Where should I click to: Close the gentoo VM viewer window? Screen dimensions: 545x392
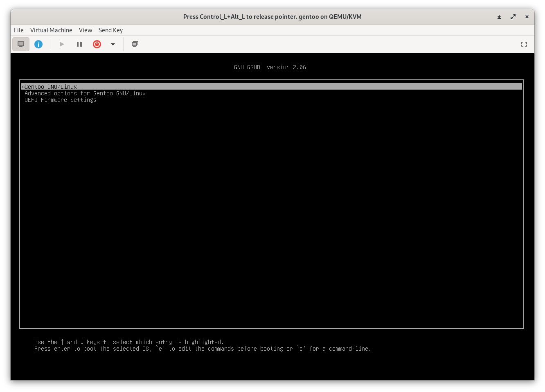click(x=527, y=17)
